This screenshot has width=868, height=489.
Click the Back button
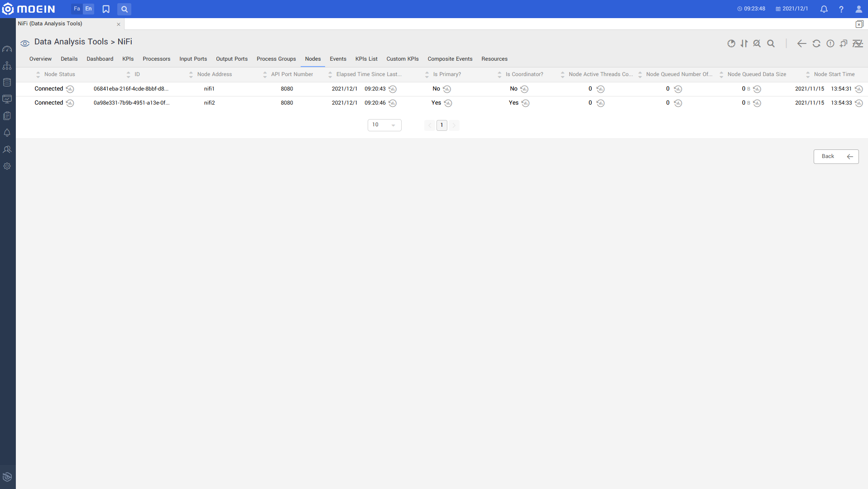tap(836, 157)
